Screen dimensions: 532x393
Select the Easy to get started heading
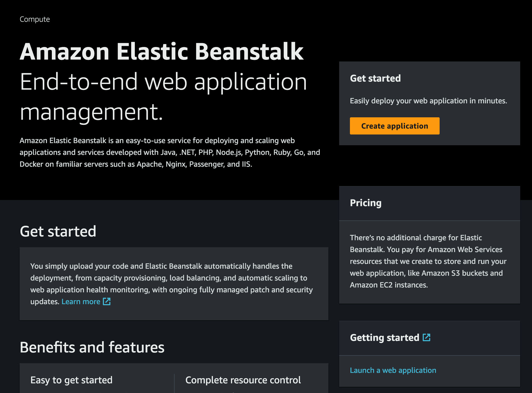point(71,380)
